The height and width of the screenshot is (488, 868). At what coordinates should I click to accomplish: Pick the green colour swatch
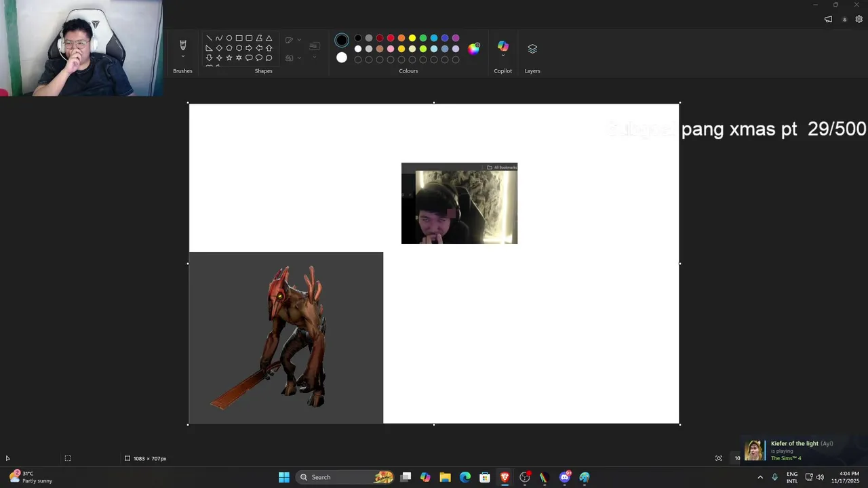pos(423,38)
